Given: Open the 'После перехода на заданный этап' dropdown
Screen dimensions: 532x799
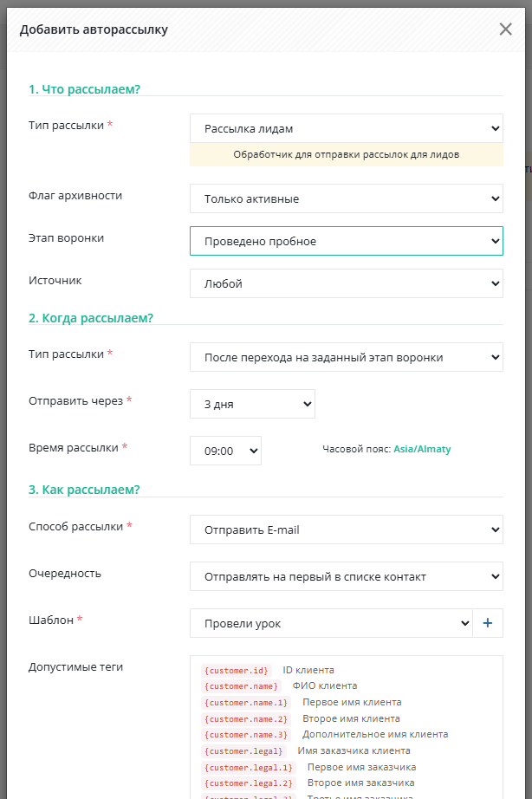Looking at the screenshot, I should [346, 356].
